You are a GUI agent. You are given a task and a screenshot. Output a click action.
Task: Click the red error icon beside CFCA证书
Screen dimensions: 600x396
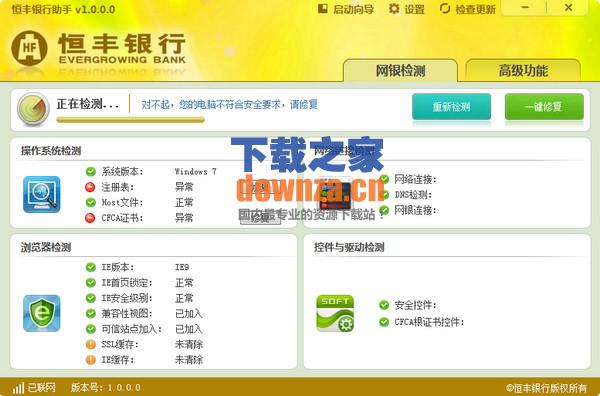[x=90, y=218]
